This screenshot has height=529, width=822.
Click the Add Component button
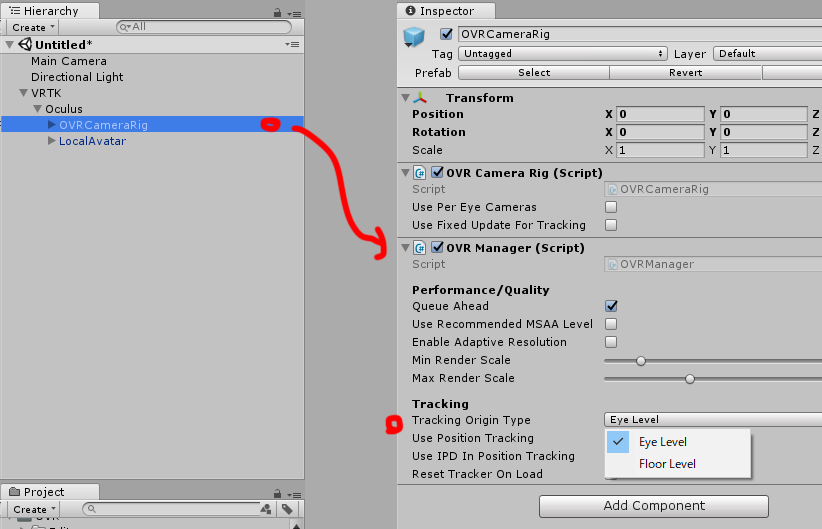tap(654, 506)
